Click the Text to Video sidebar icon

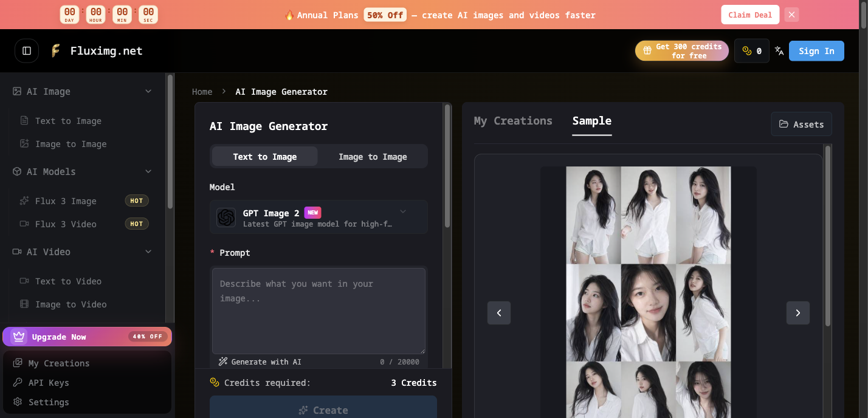tap(24, 281)
